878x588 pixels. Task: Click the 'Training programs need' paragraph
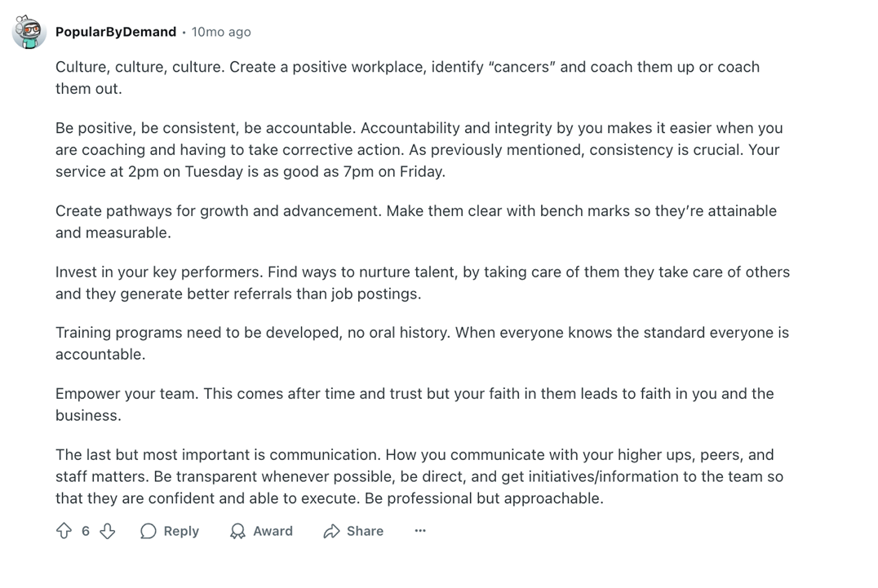coord(422,343)
